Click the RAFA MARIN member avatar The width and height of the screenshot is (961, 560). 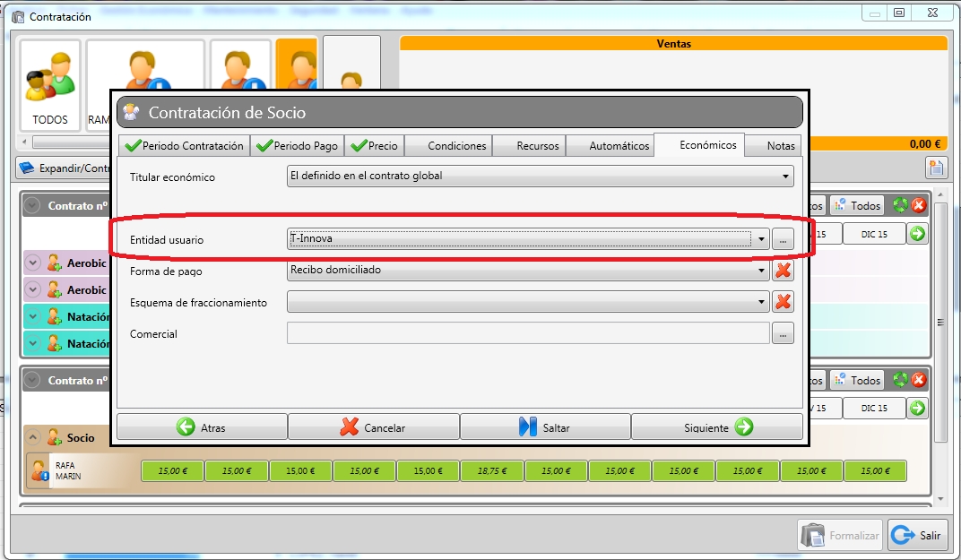(39, 470)
